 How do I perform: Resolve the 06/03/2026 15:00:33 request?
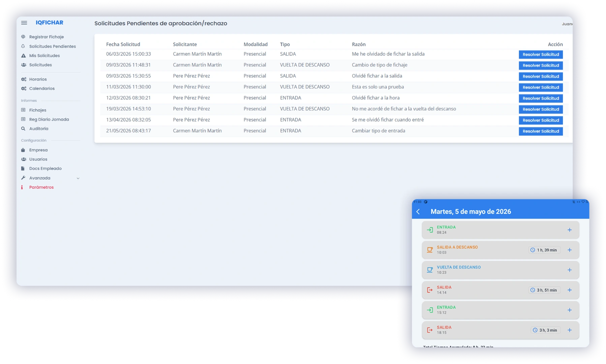[x=541, y=54]
